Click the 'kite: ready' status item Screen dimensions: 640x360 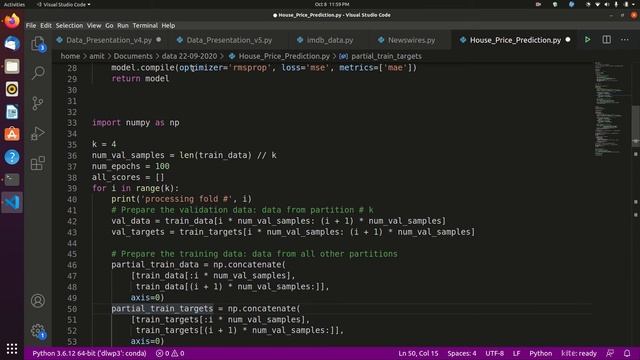point(579,353)
